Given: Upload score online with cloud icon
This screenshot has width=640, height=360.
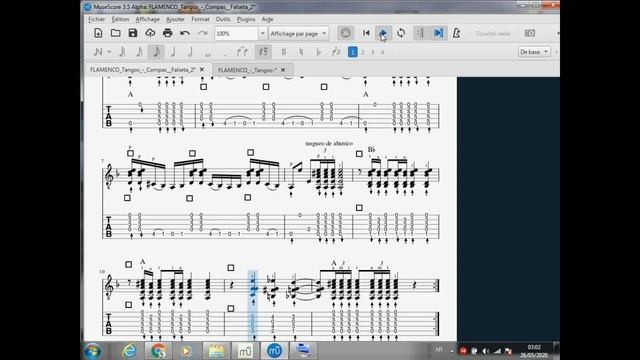Looking at the screenshot, I should [150, 33].
